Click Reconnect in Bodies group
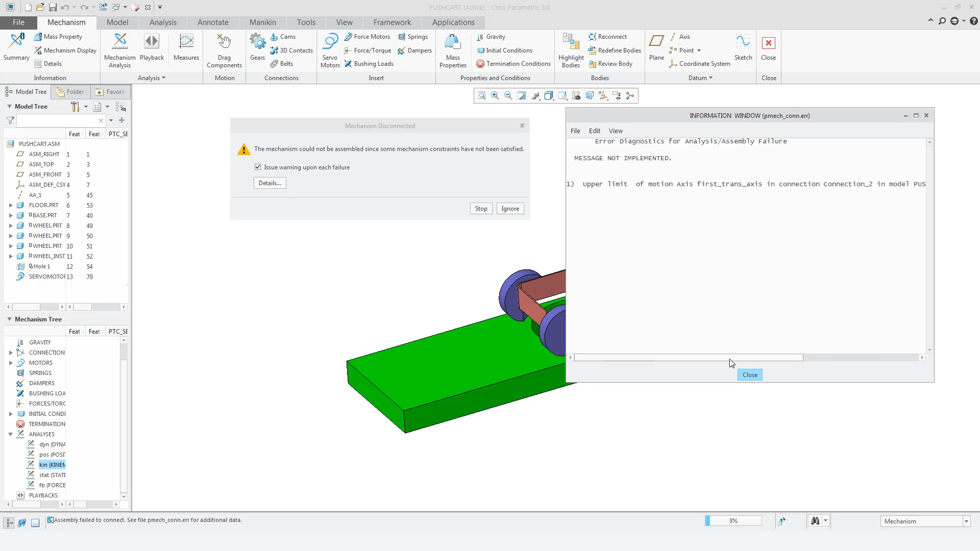Image resolution: width=980 pixels, height=551 pixels. click(607, 37)
